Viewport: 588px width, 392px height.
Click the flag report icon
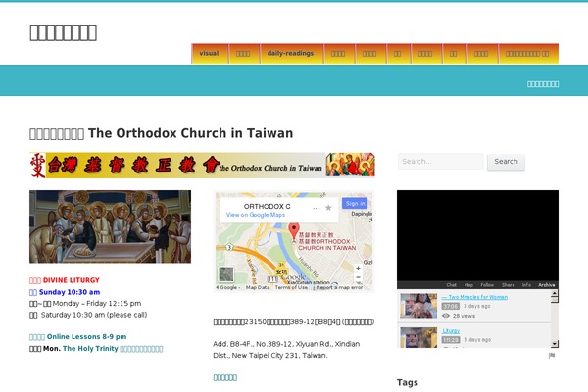click(552, 355)
